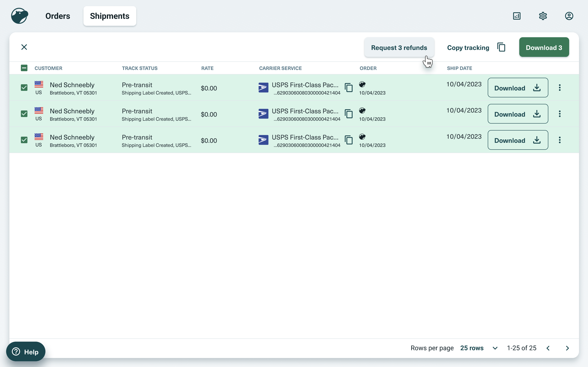Click USPS logo in first row
588x367 pixels.
click(x=263, y=88)
